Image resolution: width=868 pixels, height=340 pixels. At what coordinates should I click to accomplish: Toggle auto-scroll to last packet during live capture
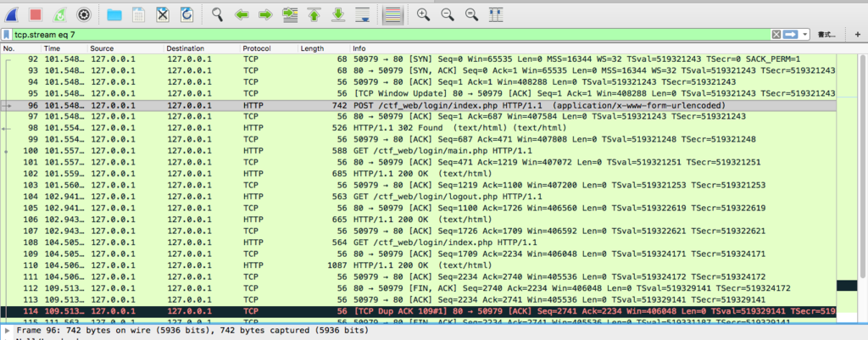363,14
